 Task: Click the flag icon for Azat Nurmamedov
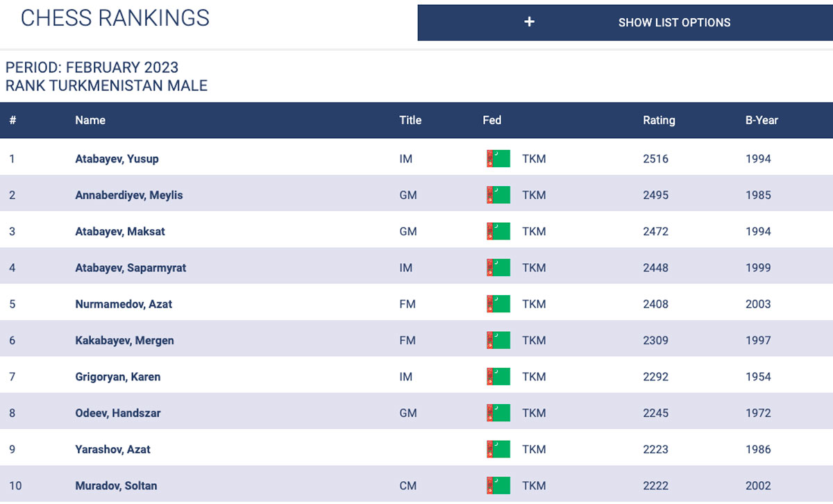(x=498, y=304)
